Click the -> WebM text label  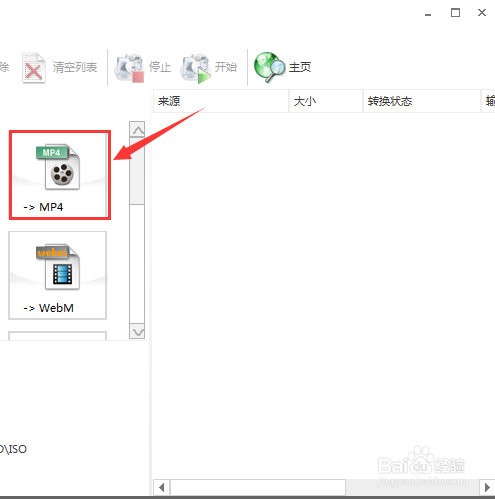[x=49, y=308]
